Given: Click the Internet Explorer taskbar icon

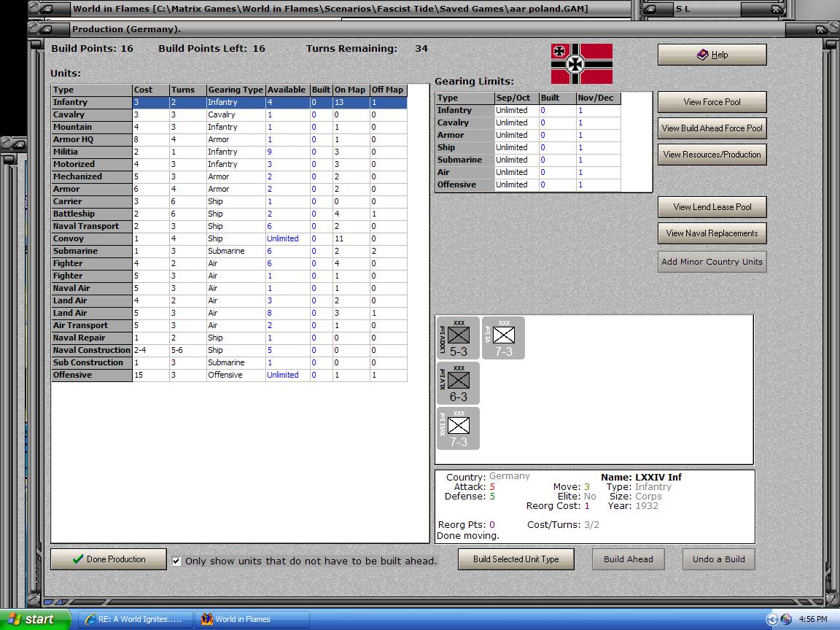Looking at the screenshot, I should (x=90, y=619).
